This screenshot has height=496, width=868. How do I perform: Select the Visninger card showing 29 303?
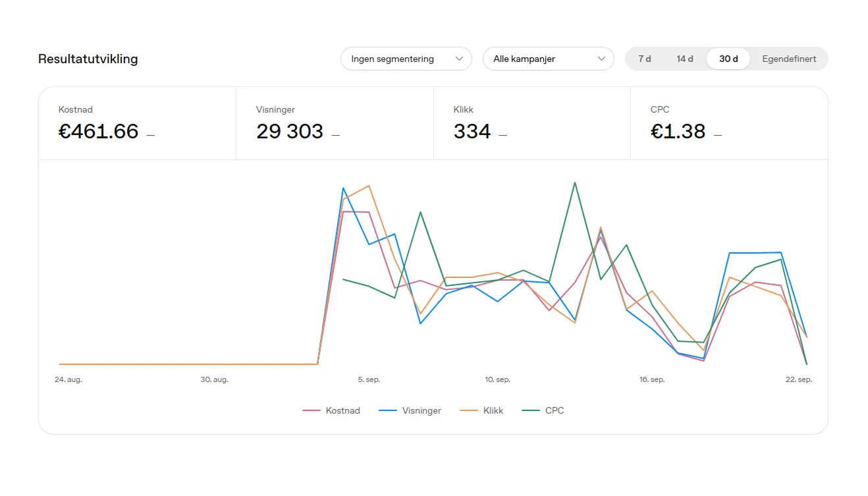[x=335, y=123]
